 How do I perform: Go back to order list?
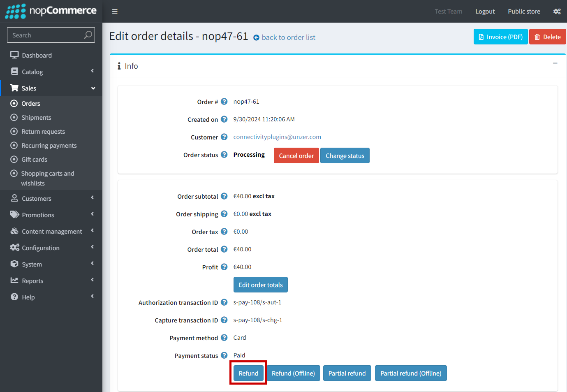tap(285, 37)
